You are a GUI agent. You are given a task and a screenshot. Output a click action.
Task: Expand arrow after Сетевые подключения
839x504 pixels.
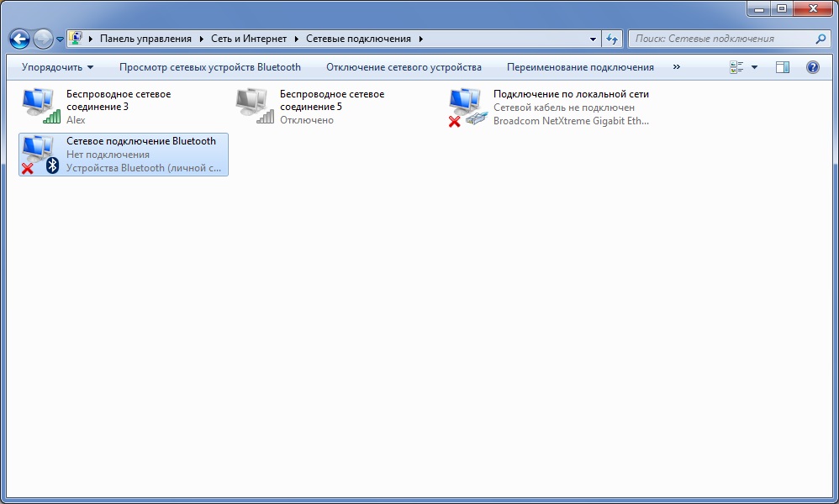[421, 39]
